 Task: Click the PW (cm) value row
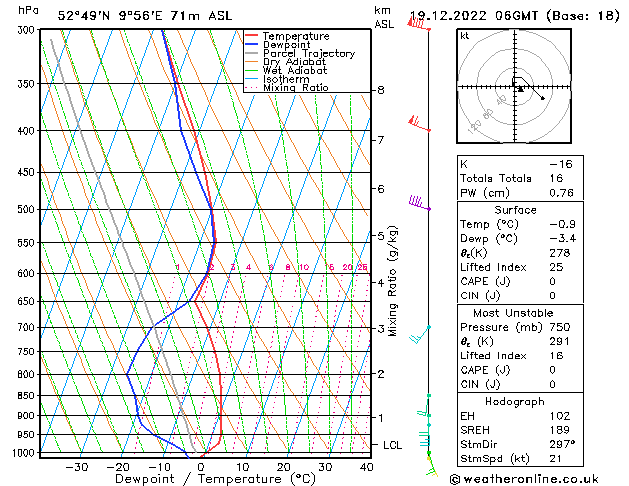click(x=515, y=193)
